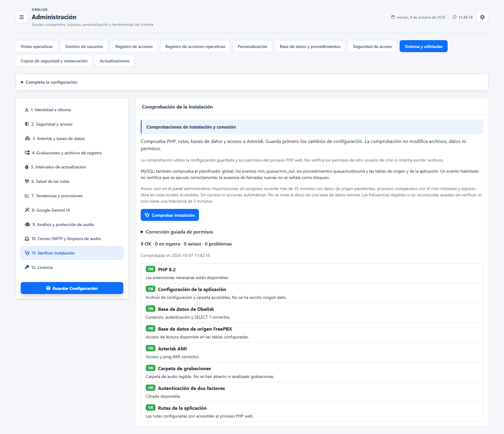This screenshot has width=504, height=434.
Task: Click the Base de datos de origen FreePBX title
Action: tap(195, 329)
